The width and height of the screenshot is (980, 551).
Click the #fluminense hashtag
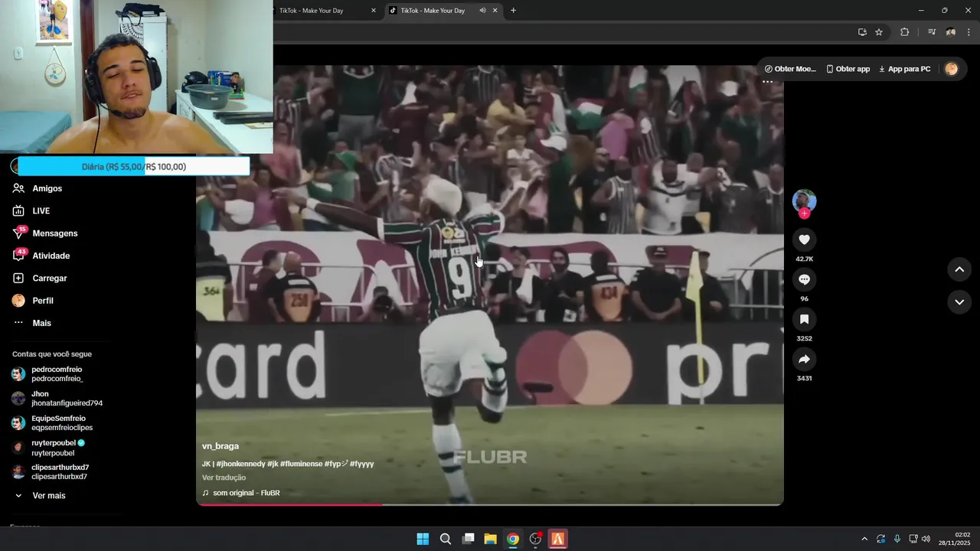301,464
